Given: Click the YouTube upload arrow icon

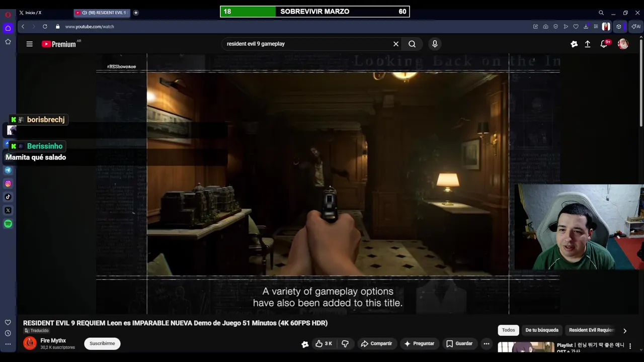Looking at the screenshot, I should 587,44.
